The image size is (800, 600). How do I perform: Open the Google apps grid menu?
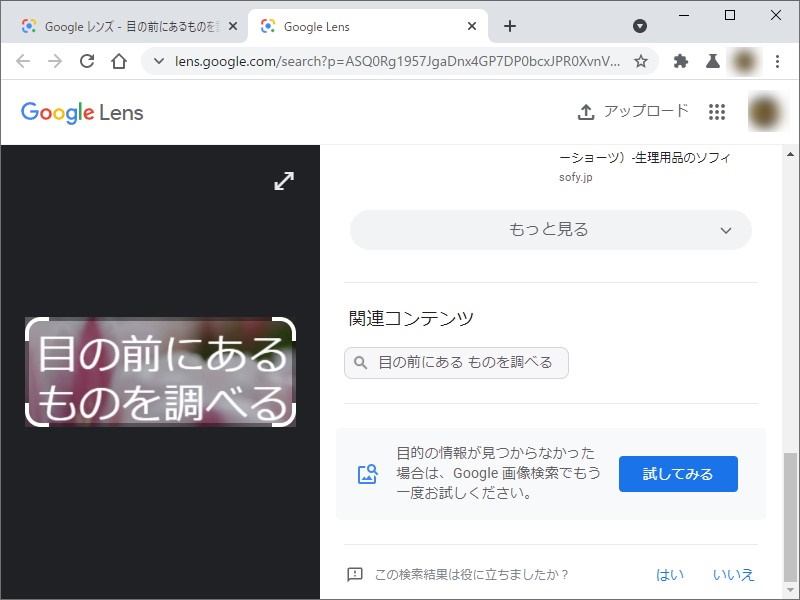pyautogui.click(x=717, y=112)
